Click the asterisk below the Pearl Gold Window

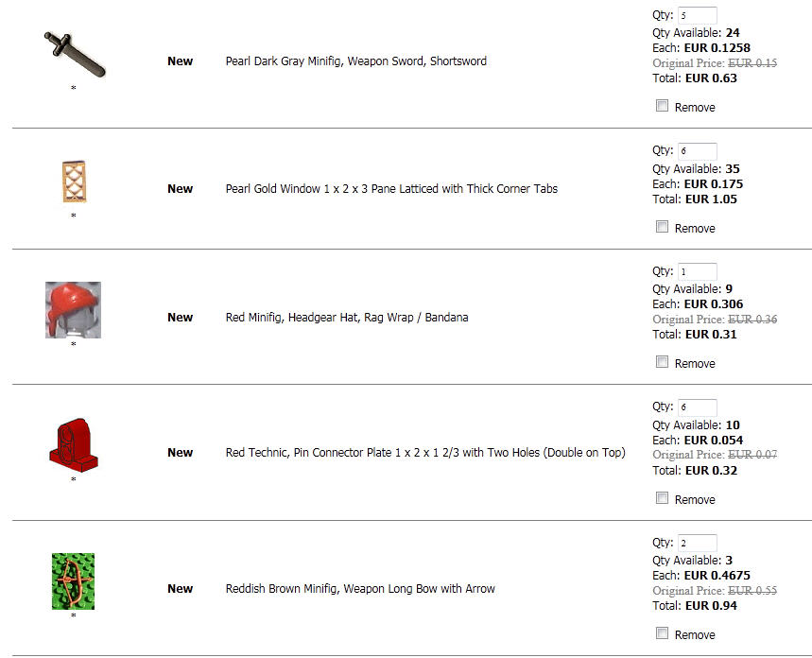(x=74, y=216)
